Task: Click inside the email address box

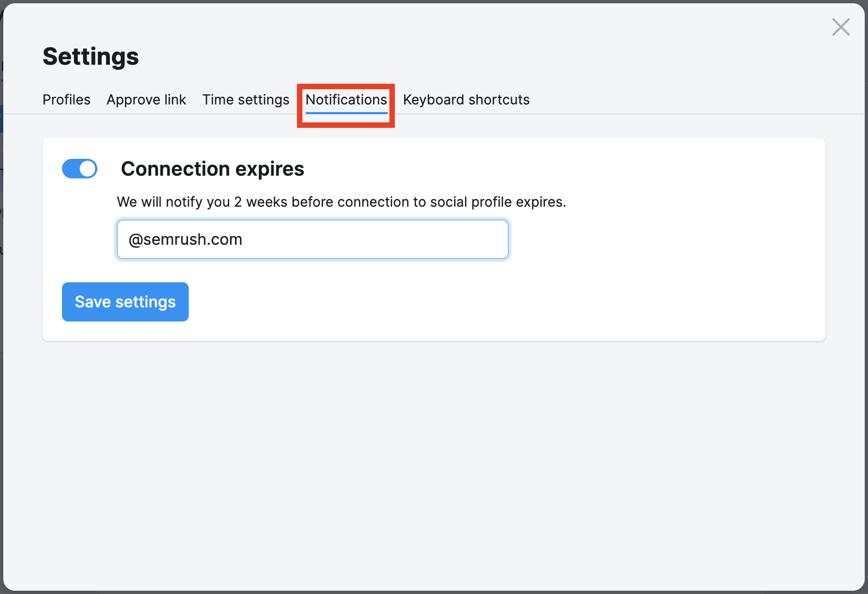Action: (312, 239)
